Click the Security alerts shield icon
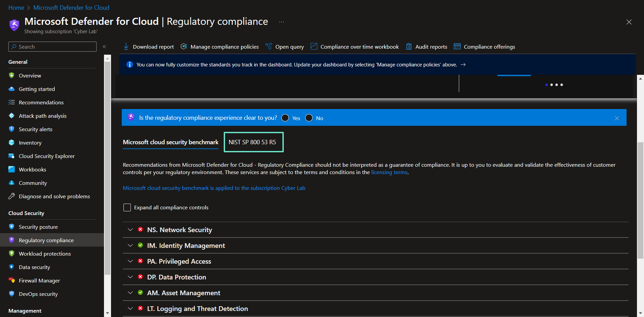 coord(12,129)
